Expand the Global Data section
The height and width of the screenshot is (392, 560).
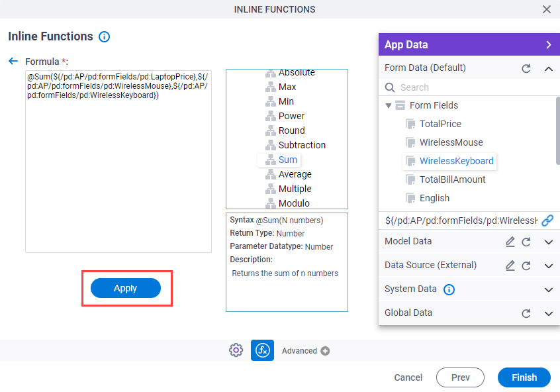point(549,313)
